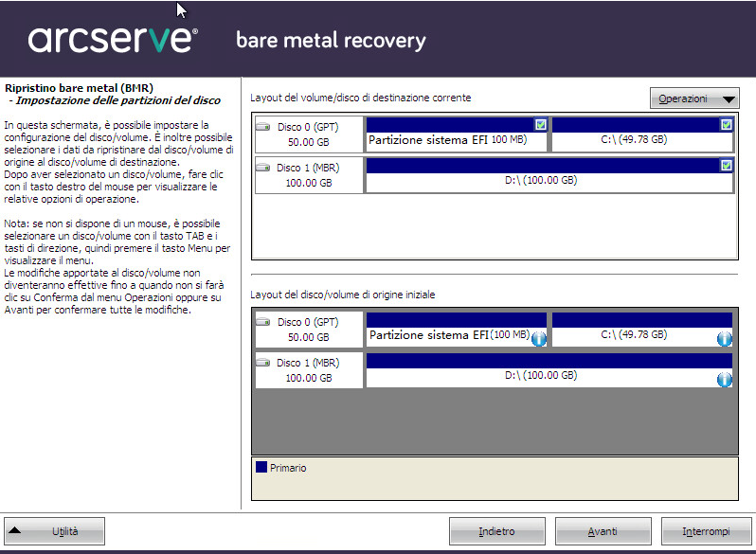Screen dimensions: 756x554
Task: Click the source Disco 0 (GPT) disk icon
Action: 263,322
